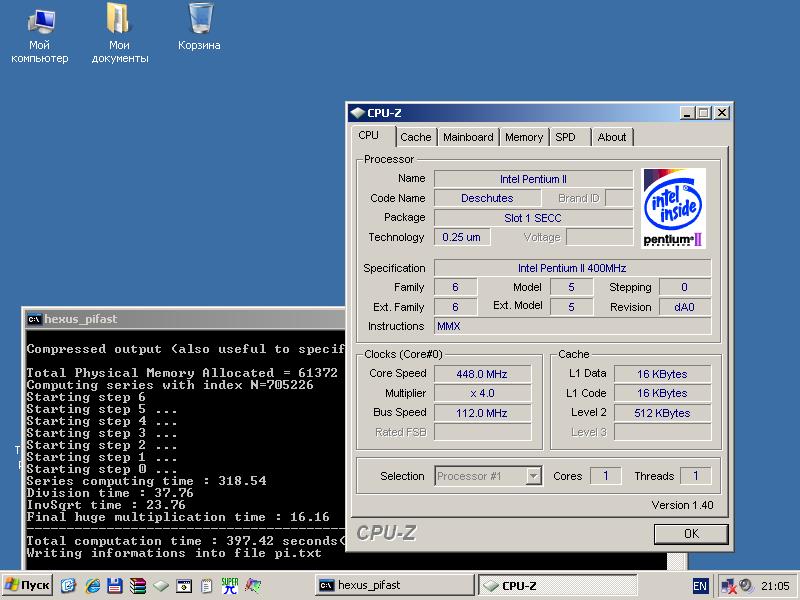Open the volume speaker tray icon

point(746,585)
